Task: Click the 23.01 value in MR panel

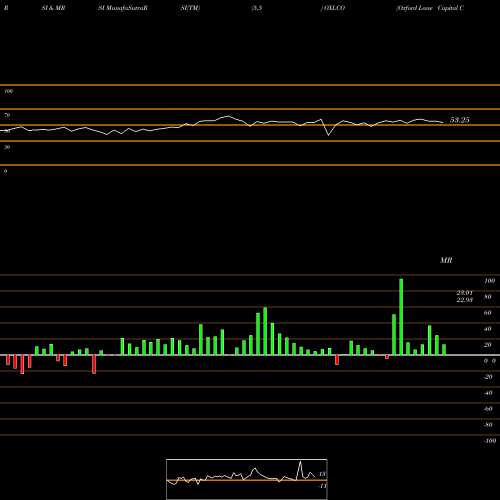Action: point(464,293)
